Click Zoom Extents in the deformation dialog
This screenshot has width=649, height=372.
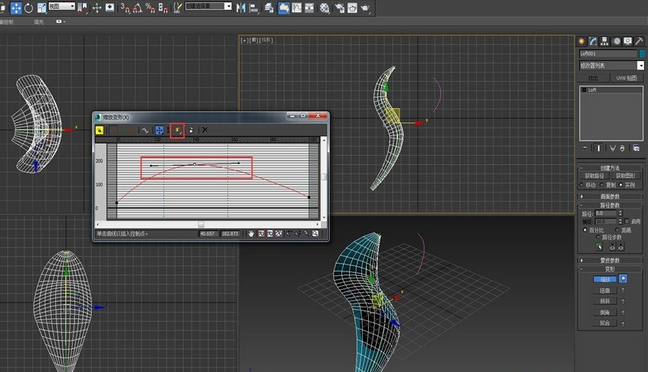(261, 233)
